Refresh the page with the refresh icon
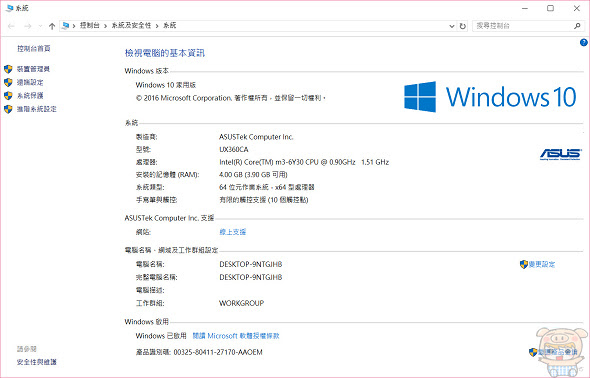 coord(462,26)
